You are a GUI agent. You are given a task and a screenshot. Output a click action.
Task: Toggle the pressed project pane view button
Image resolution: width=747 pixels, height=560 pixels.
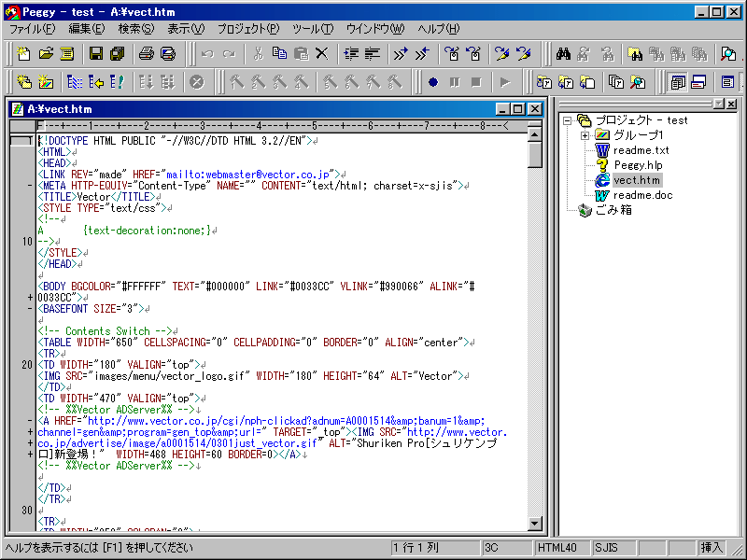(x=677, y=82)
